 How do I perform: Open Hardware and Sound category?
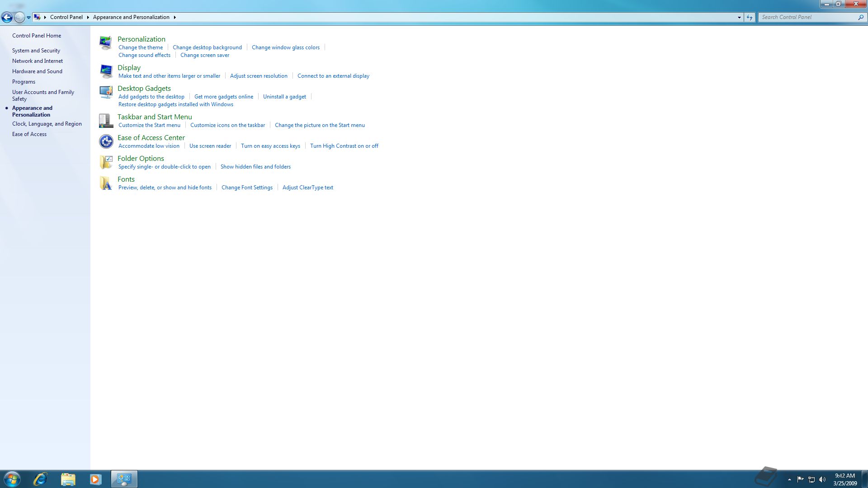click(x=37, y=71)
